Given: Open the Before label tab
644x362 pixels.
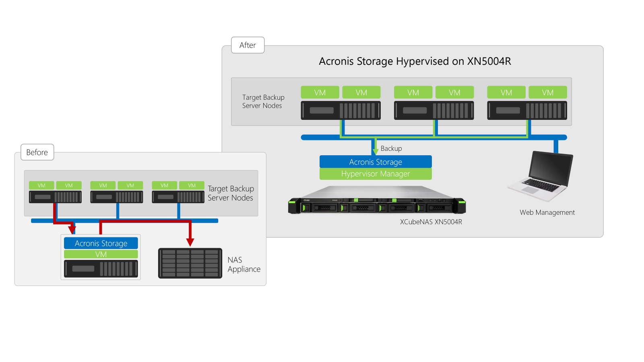Looking at the screenshot, I should coord(37,152).
